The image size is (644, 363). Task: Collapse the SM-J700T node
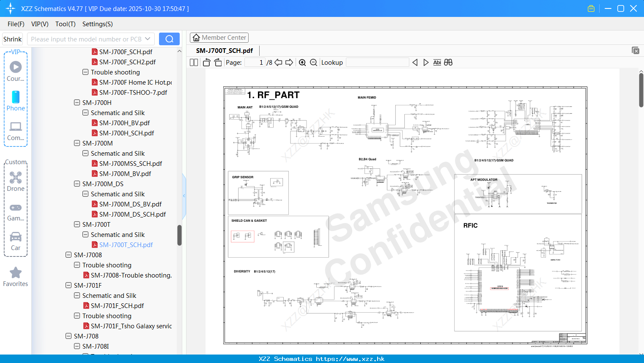point(77,224)
